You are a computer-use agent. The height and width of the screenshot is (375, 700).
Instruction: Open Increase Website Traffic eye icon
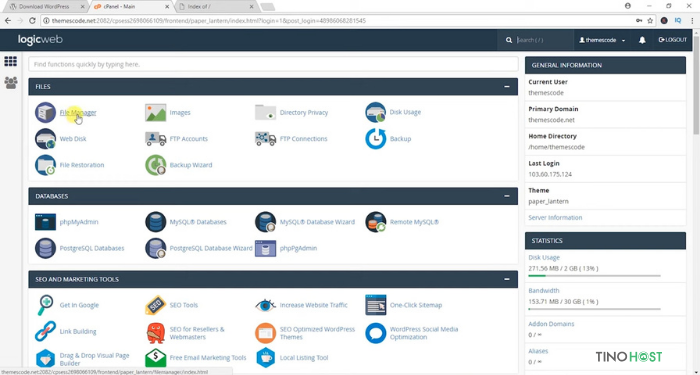pos(265,305)
